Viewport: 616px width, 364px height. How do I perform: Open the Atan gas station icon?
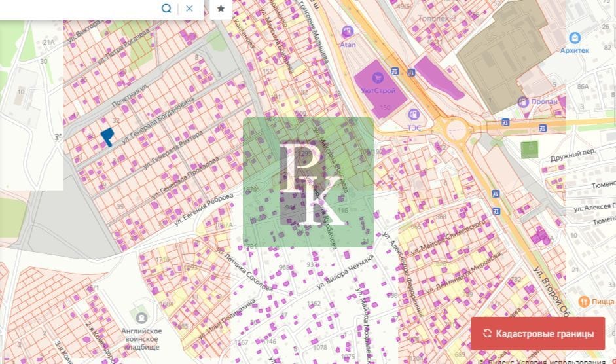[x=348, y=31]
